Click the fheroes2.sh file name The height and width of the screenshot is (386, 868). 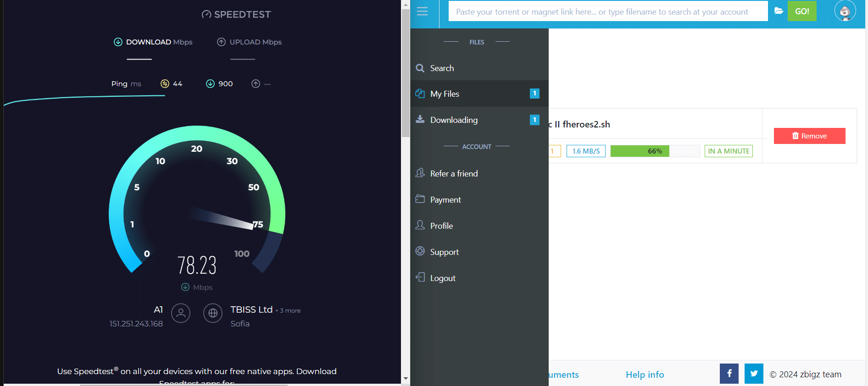coord(579,124)
